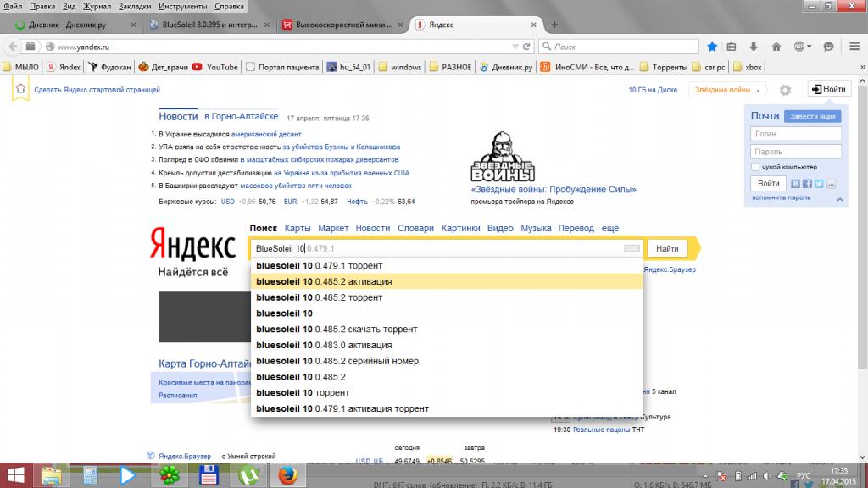Open the Firefox downloads arrow icon
This screenshot has height=488, width=868.
click(x=754, y=47)
